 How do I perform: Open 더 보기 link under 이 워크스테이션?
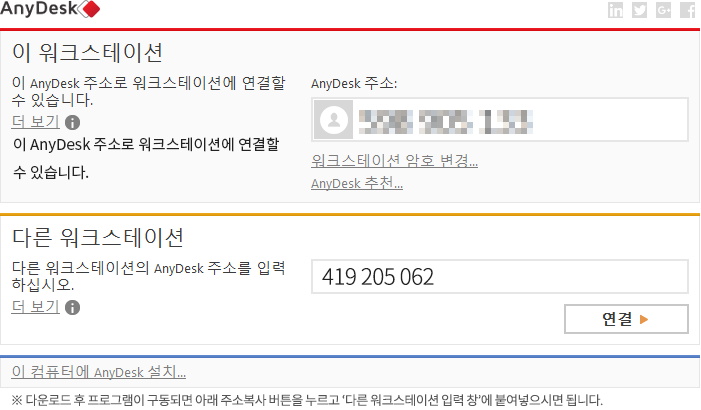point(36,122)
